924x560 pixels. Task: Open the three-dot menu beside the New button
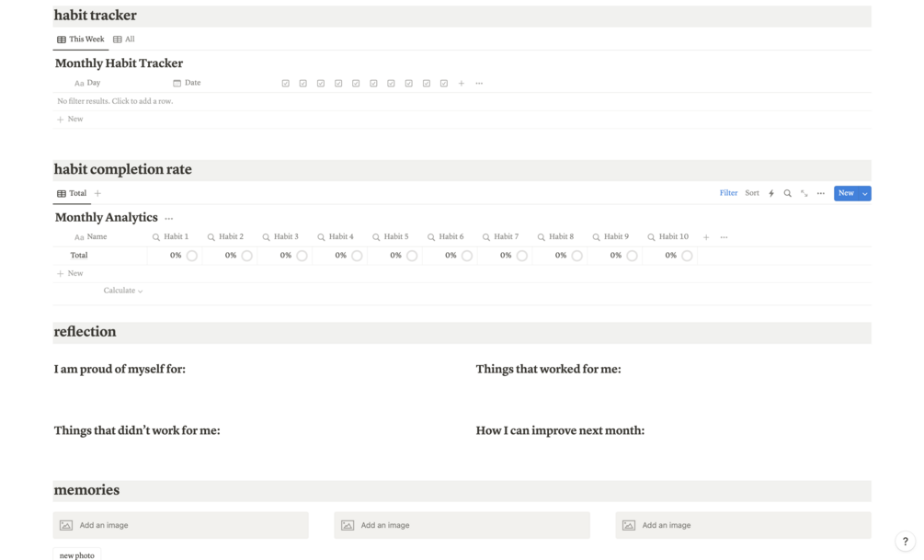pyautogui.click(x=820, y=193)
